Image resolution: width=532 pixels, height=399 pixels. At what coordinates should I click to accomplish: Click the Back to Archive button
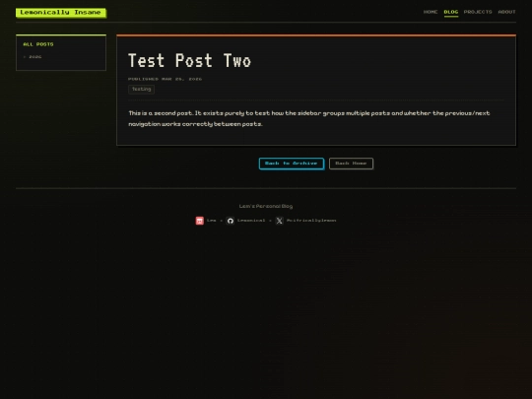pyautogui.click(x=291, y=164)
